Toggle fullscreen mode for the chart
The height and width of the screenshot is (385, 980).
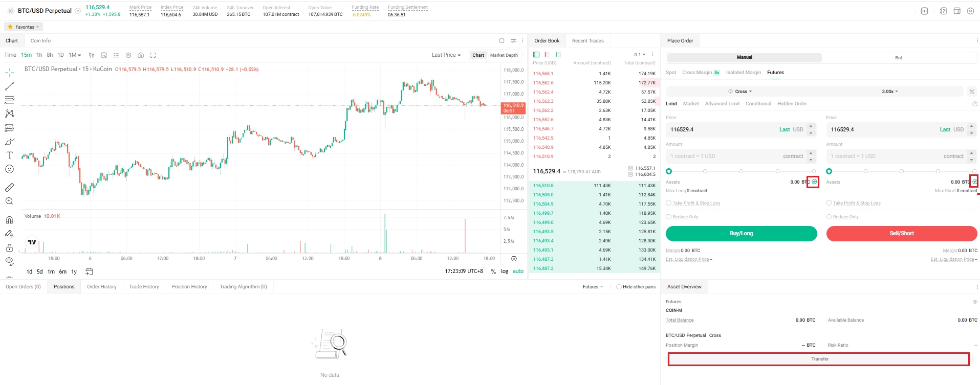point(153,55)
